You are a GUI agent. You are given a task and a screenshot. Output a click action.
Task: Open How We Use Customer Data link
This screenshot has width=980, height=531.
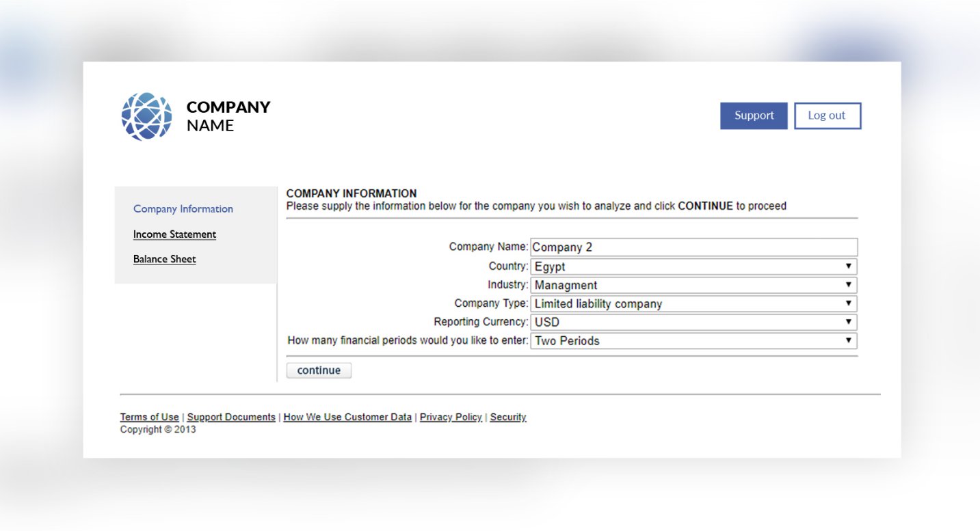(347, 417)
